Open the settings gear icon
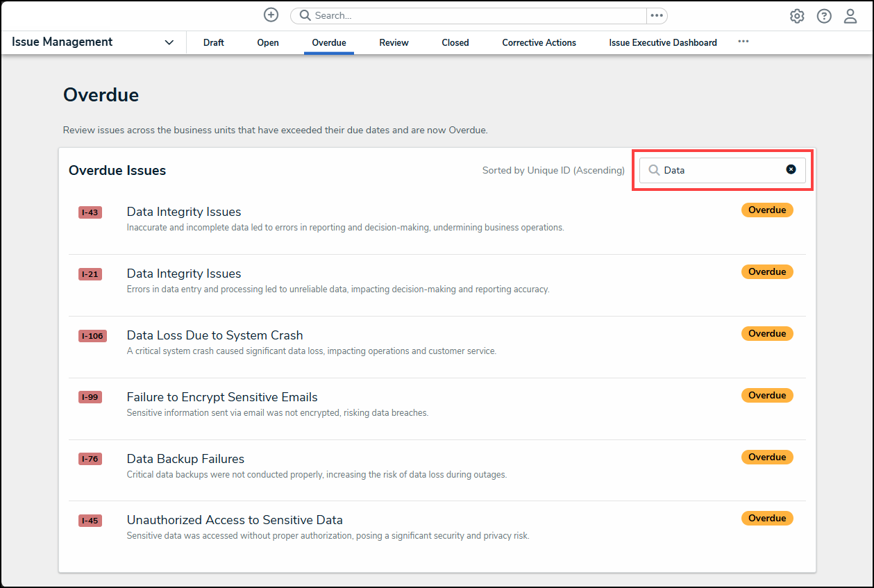 797,16
